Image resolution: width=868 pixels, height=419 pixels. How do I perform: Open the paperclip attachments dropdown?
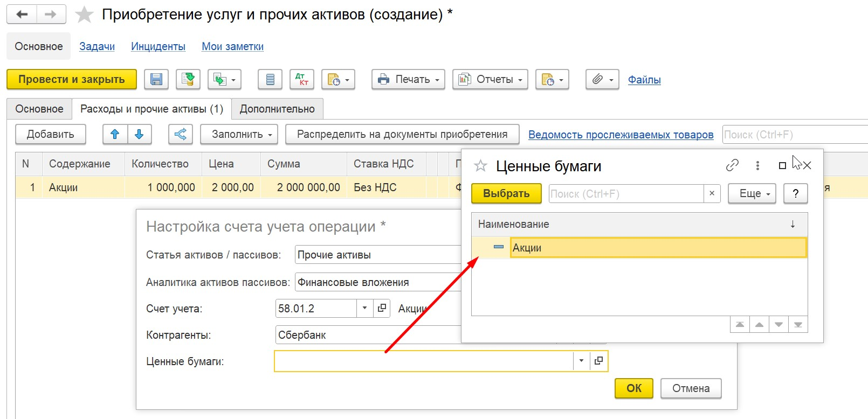click(602, 79)
